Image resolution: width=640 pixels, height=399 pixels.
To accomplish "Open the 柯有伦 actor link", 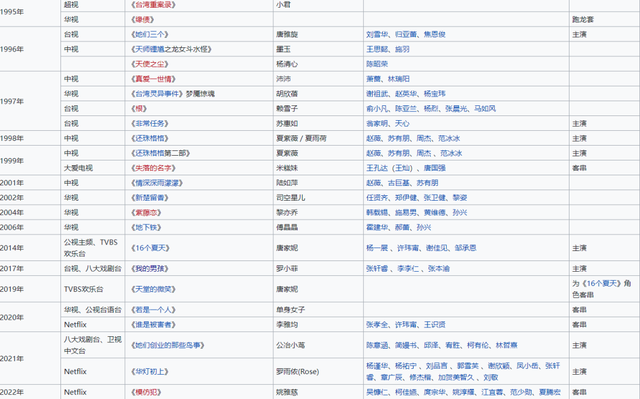I will click(x=478, y=346).
